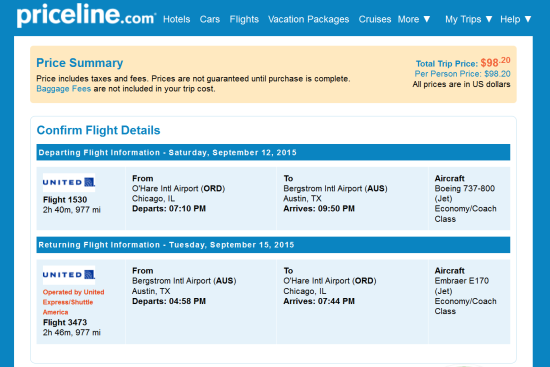
Task: Click the Total Trip Price amount
Action: click(x=495, y=62)
